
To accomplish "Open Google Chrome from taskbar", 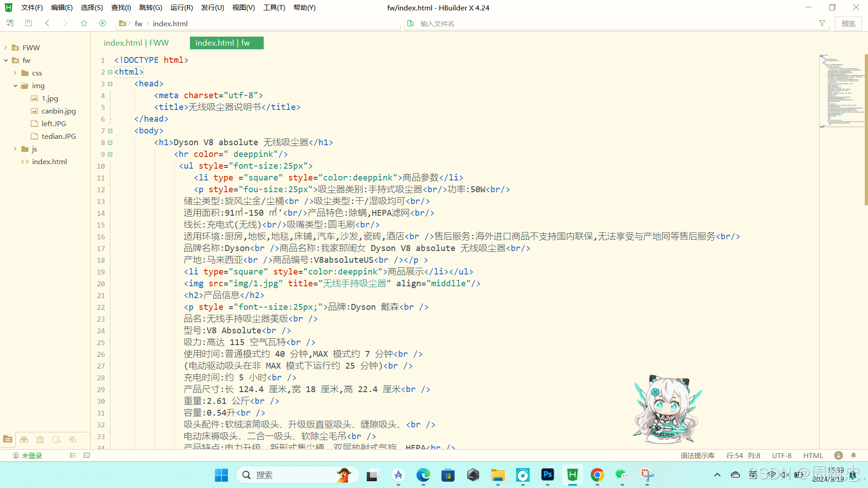I will (x=597, y=475).
